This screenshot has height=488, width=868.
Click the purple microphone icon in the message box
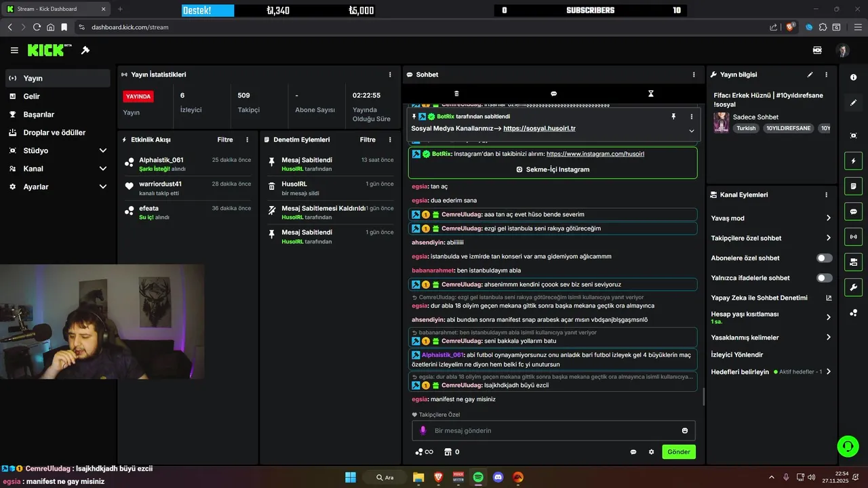pyautogui.click(x=423, y=430)
